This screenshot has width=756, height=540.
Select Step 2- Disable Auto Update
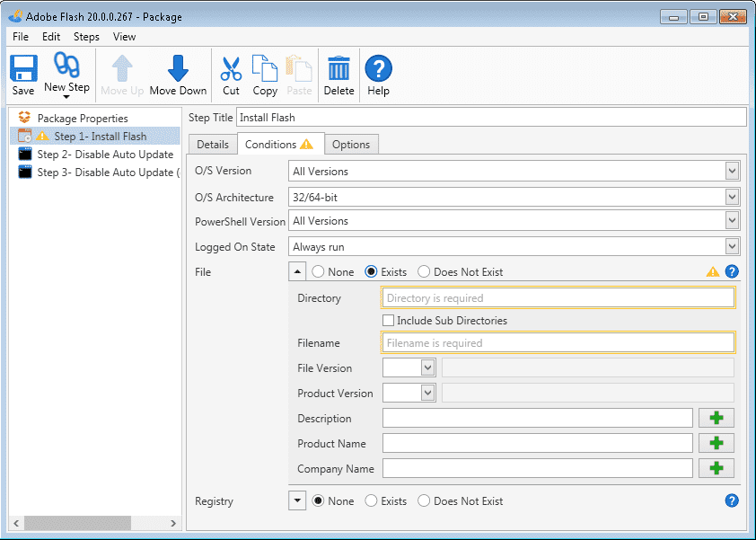click(x=105, y=154)
